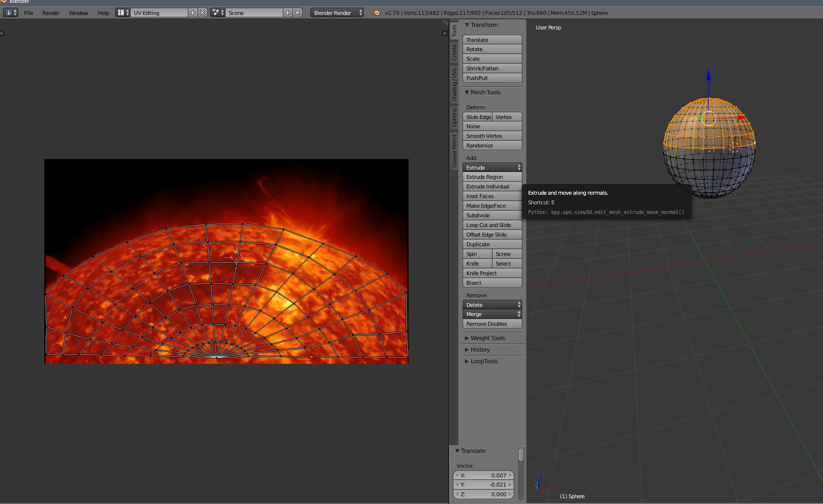Open the Render menu
The width and height of the screenshot is (823, 504).
(x=51, y=13)
